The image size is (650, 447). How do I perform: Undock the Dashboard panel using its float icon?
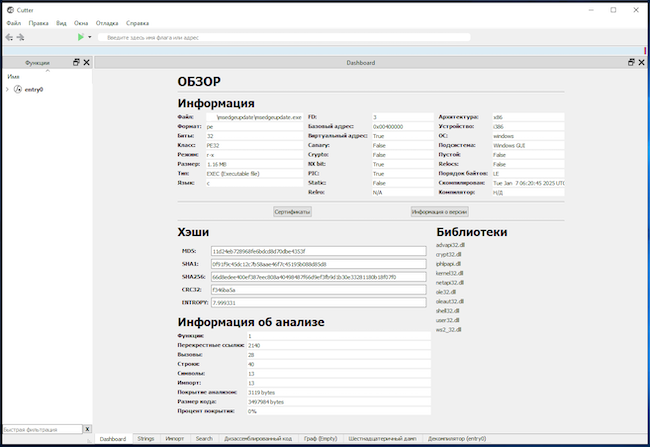630,62
